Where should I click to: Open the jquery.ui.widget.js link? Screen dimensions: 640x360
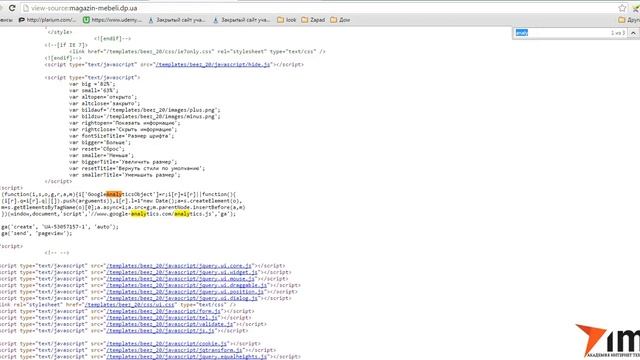click(182, 272)
